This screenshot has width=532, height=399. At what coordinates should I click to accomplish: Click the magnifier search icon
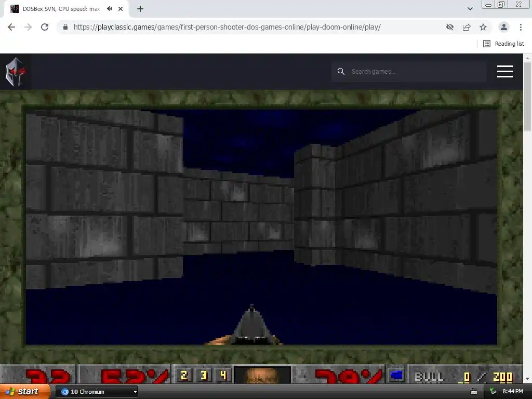341,72
